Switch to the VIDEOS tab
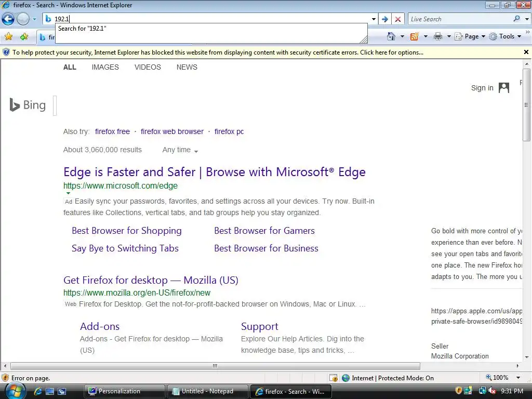 click(148, 67)
